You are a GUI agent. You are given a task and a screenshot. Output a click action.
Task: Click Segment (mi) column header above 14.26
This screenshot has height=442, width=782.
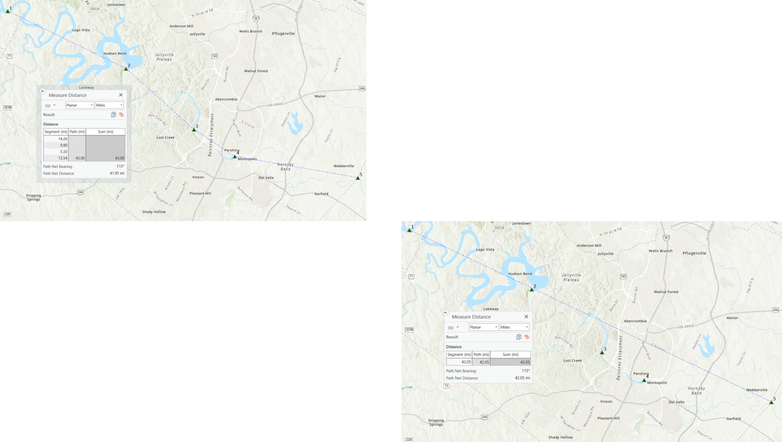coord(56,132)
